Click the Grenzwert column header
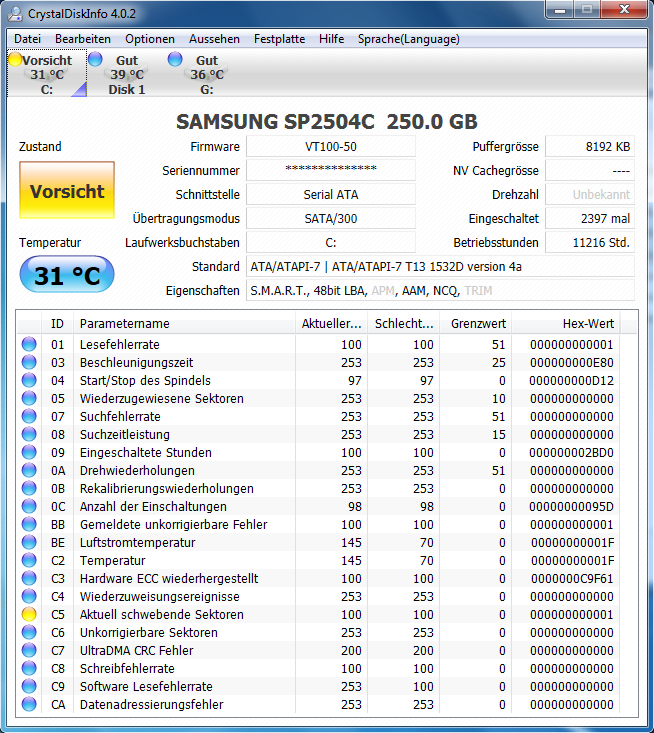This screenshot has height=733, width=654. pyautogui.click(x=475, y=323)
